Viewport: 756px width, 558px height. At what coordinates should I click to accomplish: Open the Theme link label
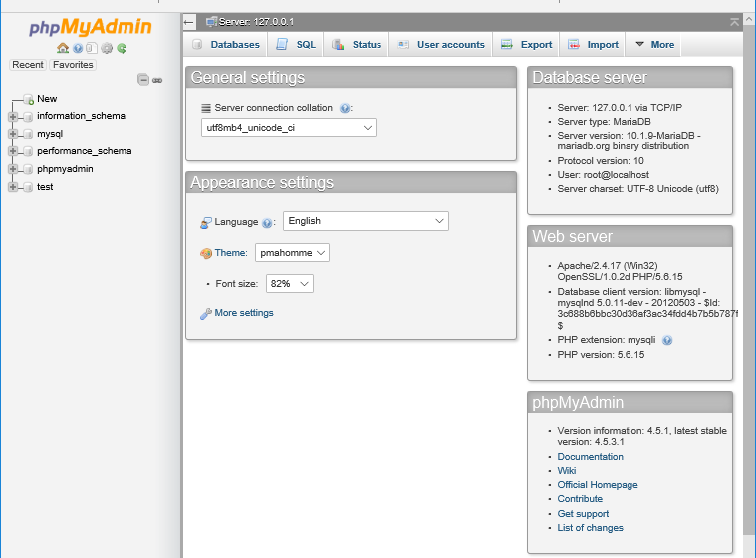[x=230, y=253]
